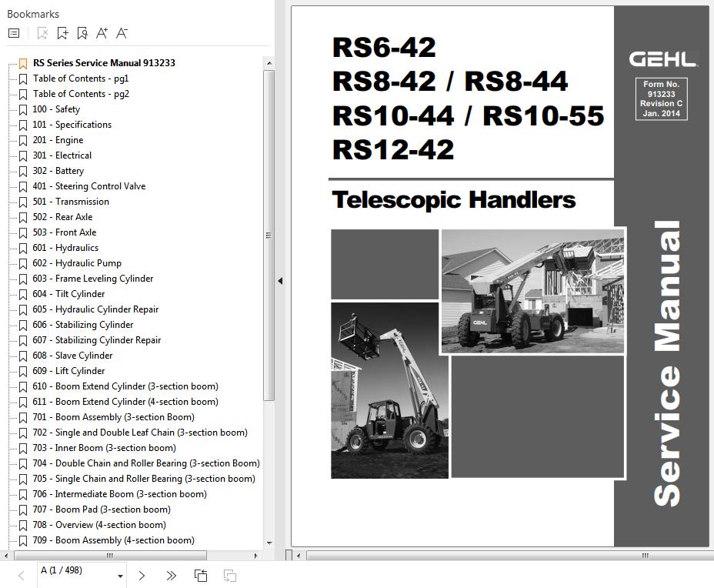Open the page number dropdown
Screen dimensions: 714x588
(120, 576)
